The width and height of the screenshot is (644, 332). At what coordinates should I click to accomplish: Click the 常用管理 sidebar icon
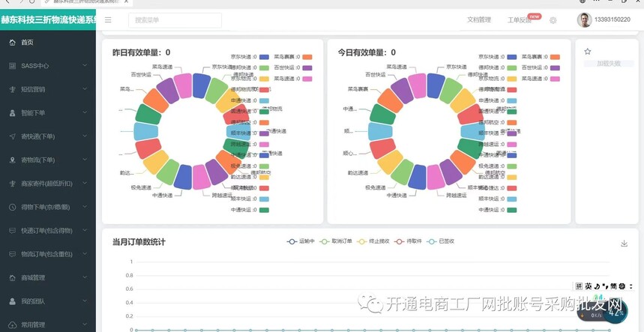pos(12,325)
